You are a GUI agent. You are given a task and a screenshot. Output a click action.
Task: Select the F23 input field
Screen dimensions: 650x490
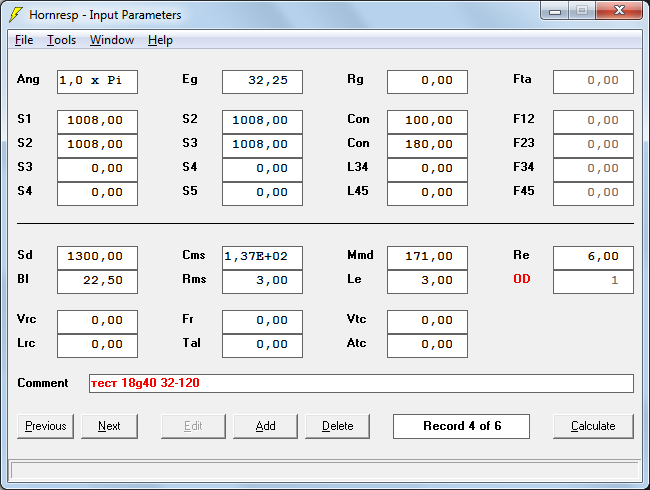593,146
